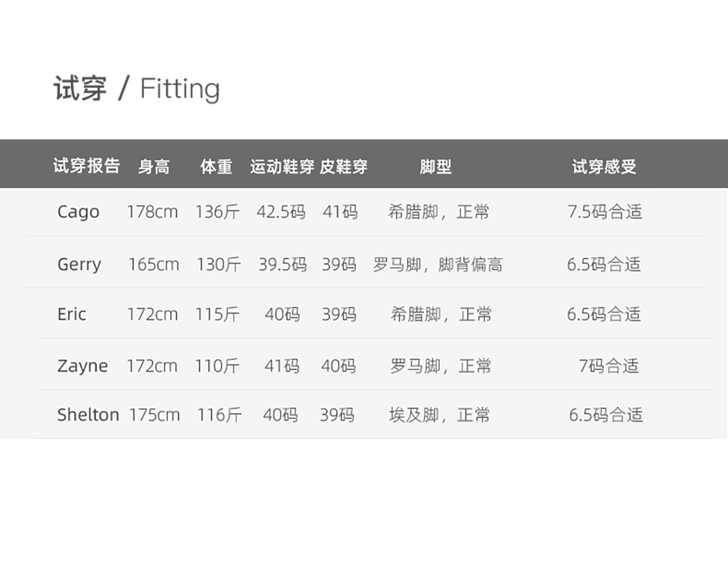Screen dimensions: 728x588
Task: Click the 试穿感受 column header
Action: pos(604,167)
